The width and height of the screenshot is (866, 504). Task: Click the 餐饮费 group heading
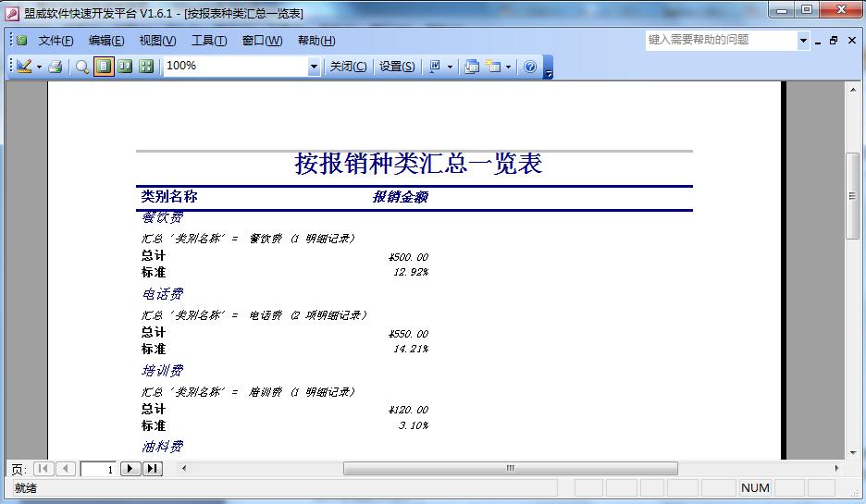tap(163, 217)
